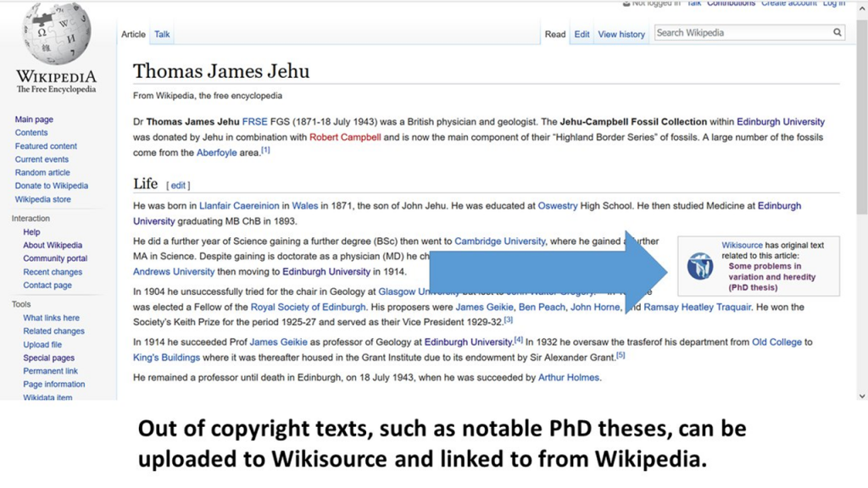Click the Wikipedia globe logo
The width and height of the screenshot is (868, 488).
pyautogui.click(x=56, y=34)
